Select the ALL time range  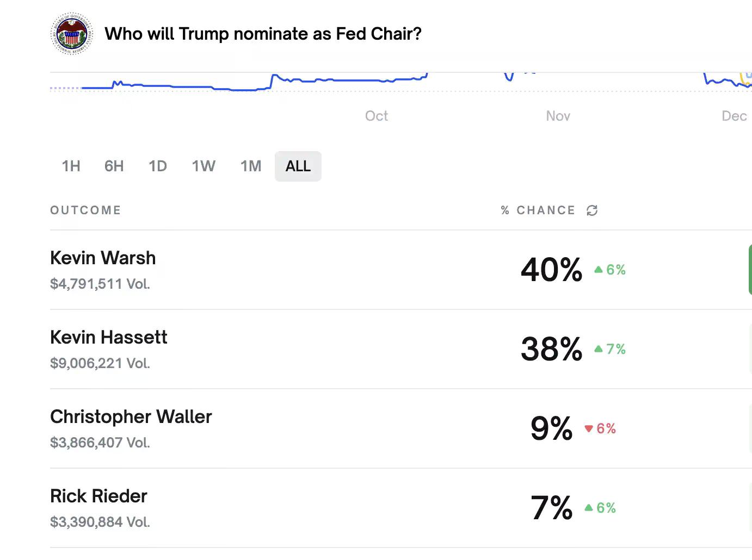(x=298, y=166)
